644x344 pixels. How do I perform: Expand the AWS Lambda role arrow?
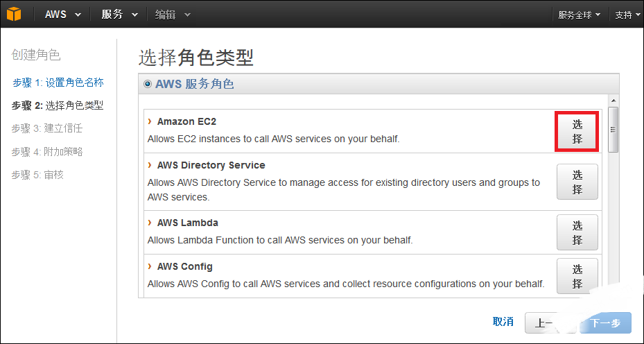(x=150, y=223)
